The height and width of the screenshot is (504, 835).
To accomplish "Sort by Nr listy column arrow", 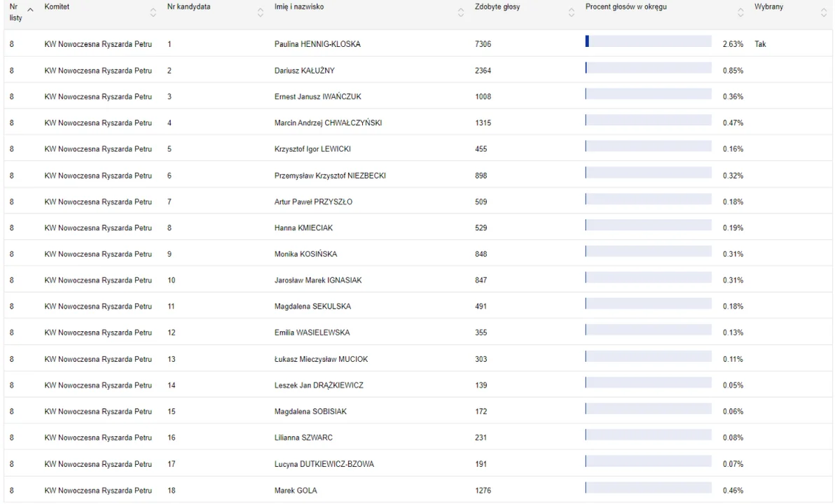I will click(30, 10).
